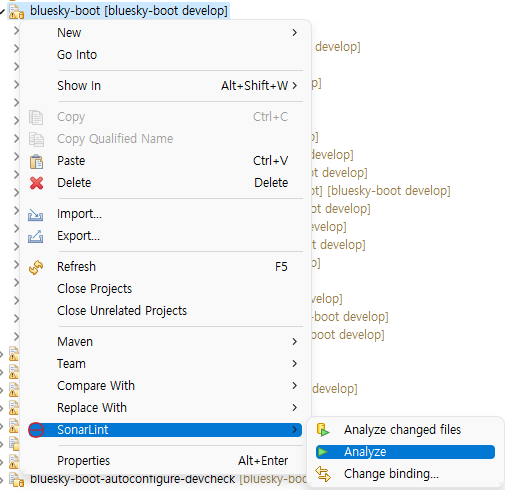Viewport: 505px width, 490px height.
Task: Click the Replace With submenu arrow
Action: [x=295, y=408]
